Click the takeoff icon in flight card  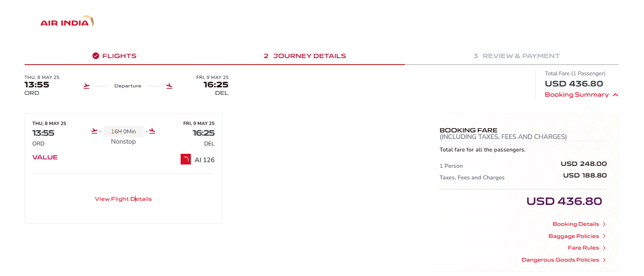[x=95, y=131]
